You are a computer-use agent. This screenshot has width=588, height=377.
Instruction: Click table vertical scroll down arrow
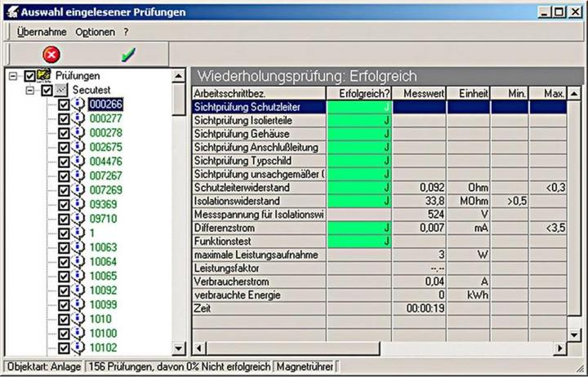(x=574, y=335)
